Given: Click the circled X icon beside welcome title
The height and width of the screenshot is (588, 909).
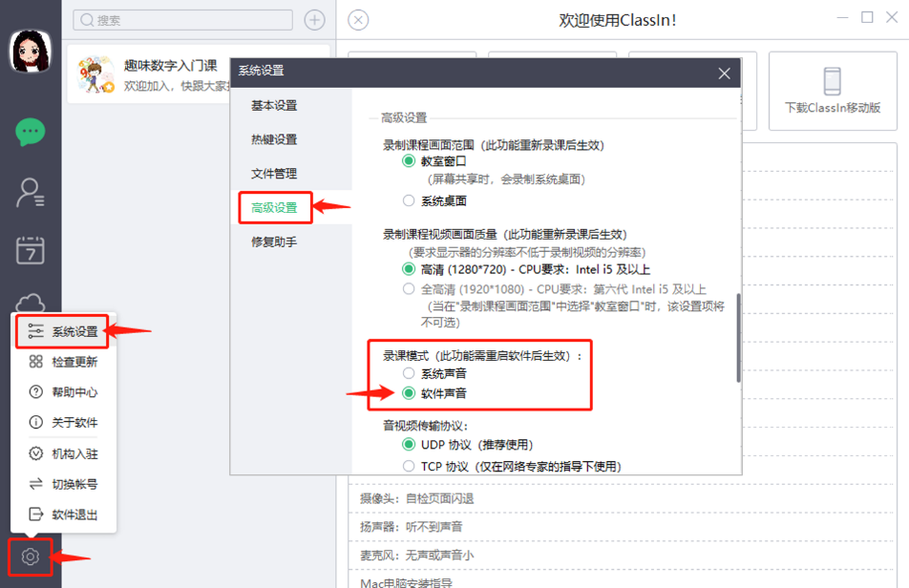Looking at the screenshot, I should point(358,20).
